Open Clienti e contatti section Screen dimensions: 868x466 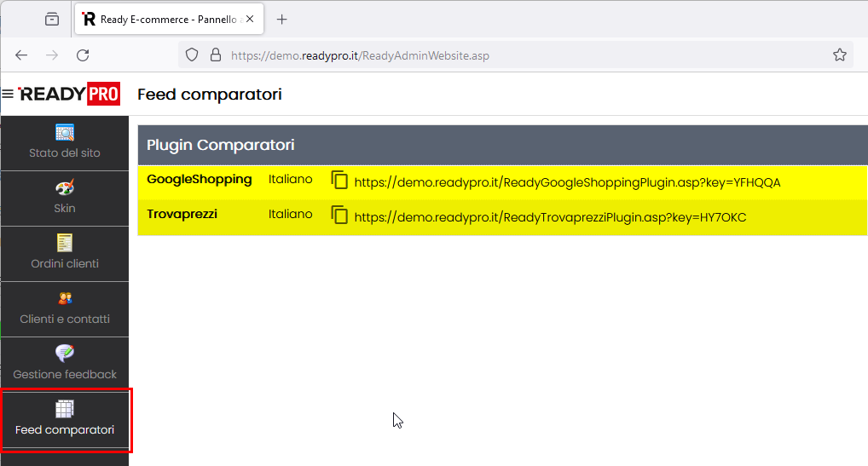coord(65,308)
